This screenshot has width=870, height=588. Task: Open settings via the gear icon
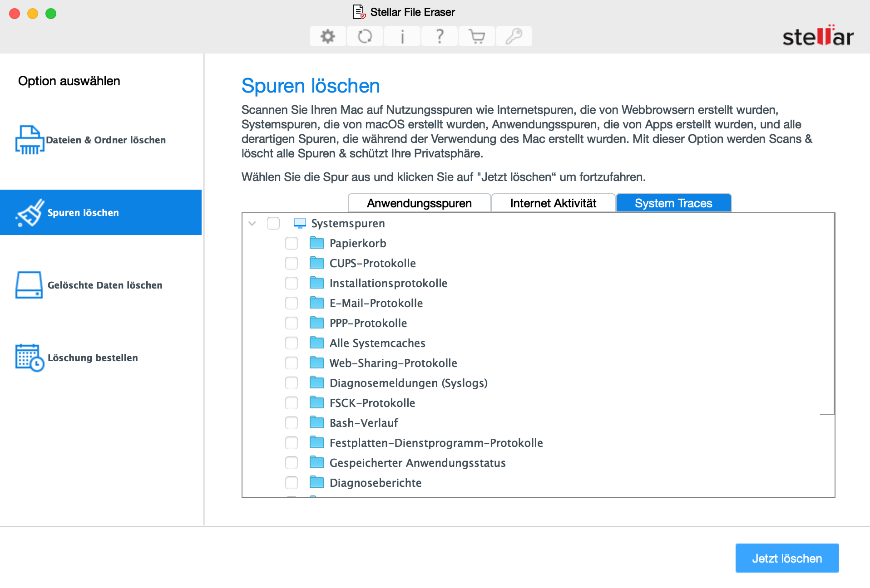tap(328, 36)
